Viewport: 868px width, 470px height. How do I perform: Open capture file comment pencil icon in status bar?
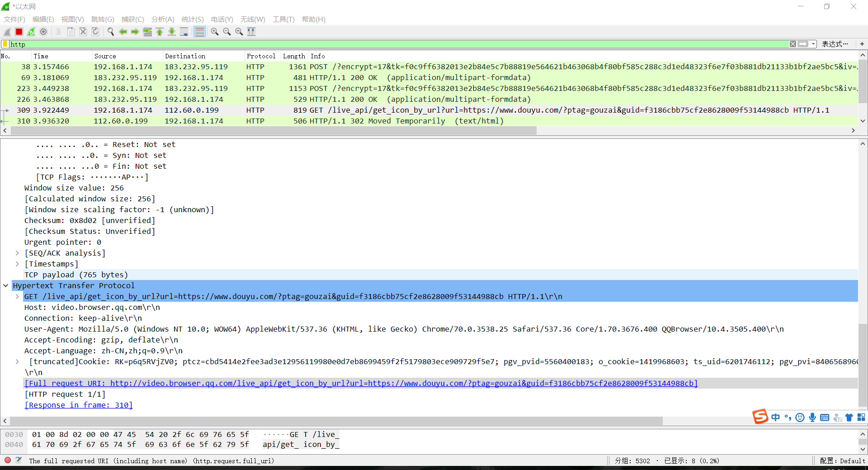[x=19, y=460]
